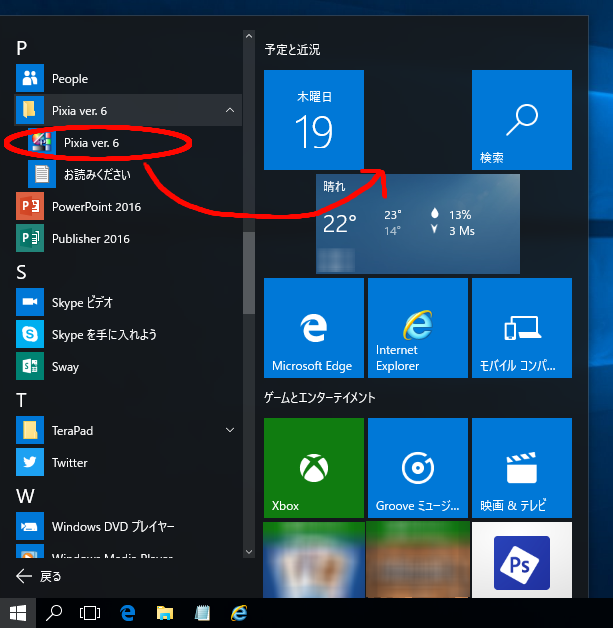Screen dimensions: 613x628
Task: Open the blurred brown game tile
Action: tap(418, 560)
